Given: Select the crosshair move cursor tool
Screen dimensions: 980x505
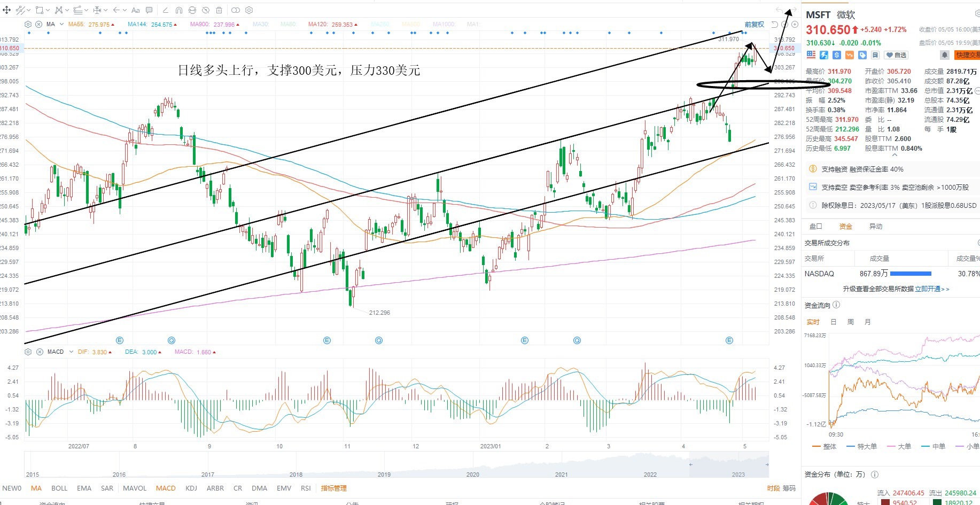Looking at the screenshot, I should (x=7, y=10).
